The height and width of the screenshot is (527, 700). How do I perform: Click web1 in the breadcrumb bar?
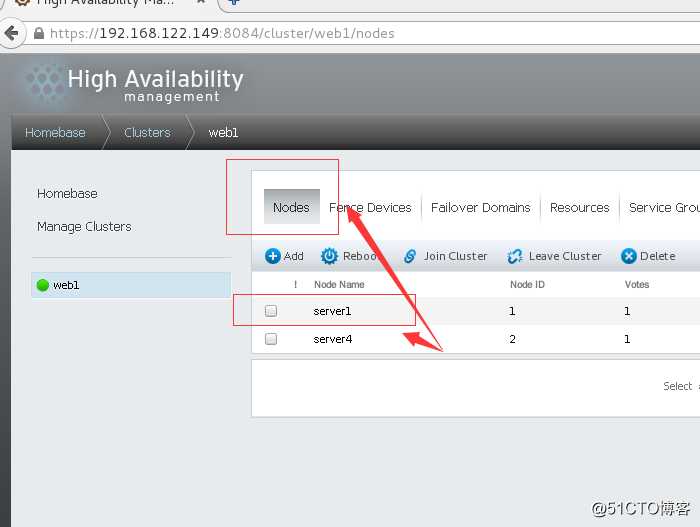point(223,133)
